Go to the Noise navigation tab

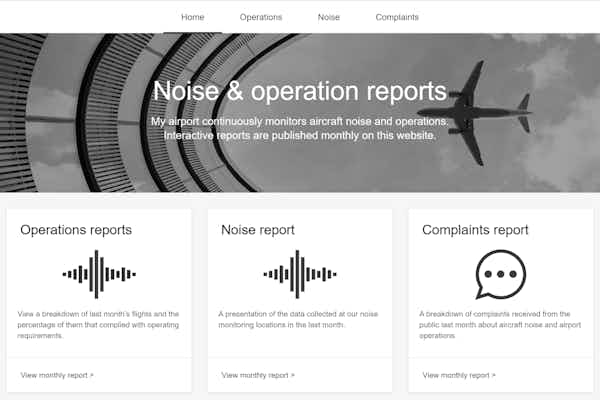328,17
